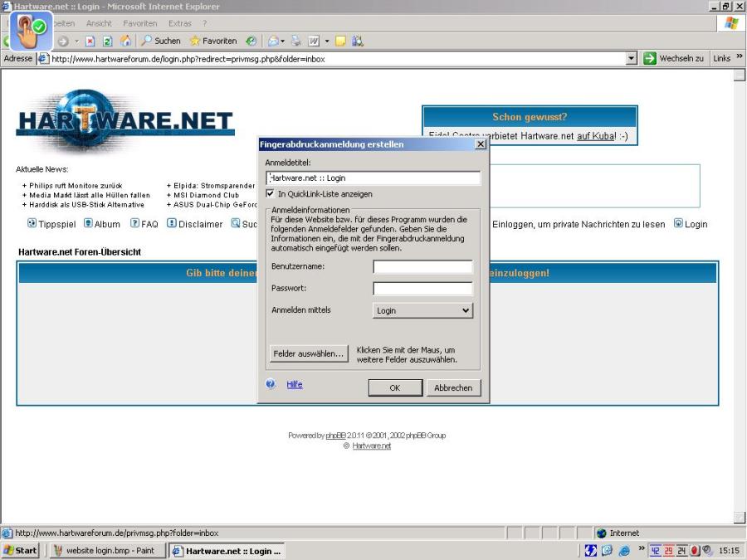Open the Word edit button dropdown arrow
Image resolution: width=747 pixels, height=560 pixels.
pyautogui.click(x=327, y=41)
